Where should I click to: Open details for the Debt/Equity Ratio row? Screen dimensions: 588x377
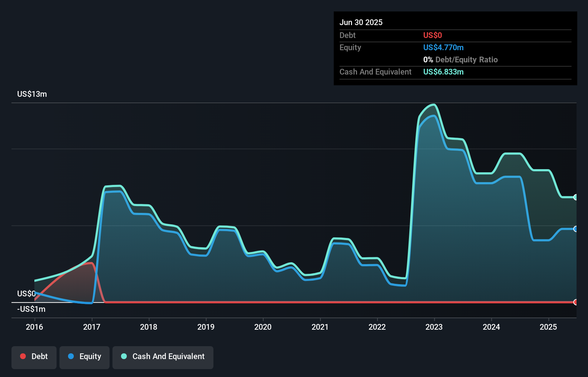(x=461, y=59)
